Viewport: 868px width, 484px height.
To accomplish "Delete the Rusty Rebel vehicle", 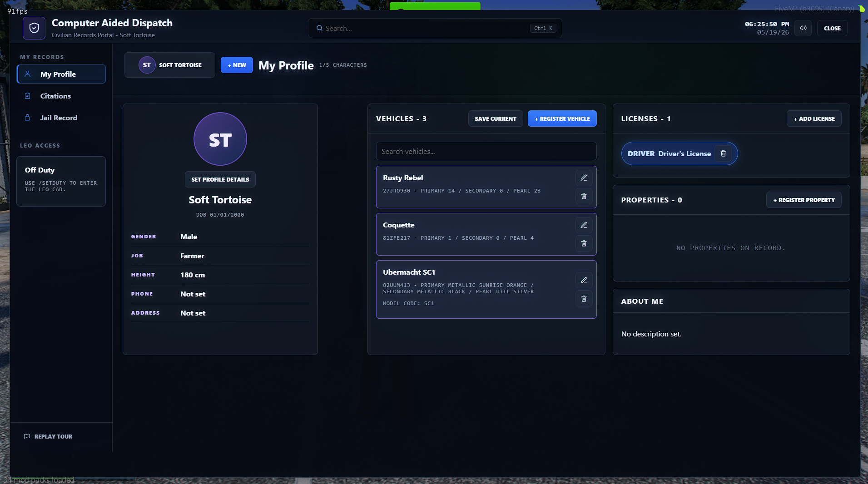I will [x=584, y=196].
